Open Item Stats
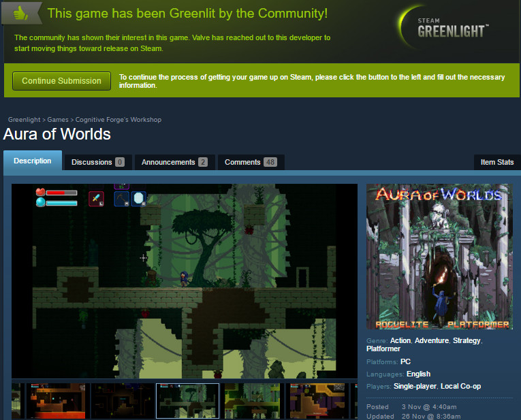This screenshot has width=521, height=420. (x=496, y=162)
